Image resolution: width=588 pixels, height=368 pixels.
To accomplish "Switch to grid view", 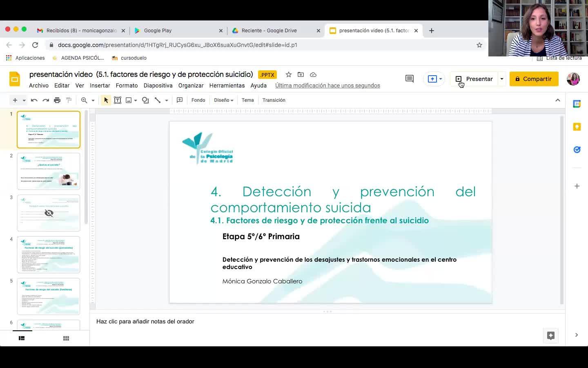I will 66,338.
